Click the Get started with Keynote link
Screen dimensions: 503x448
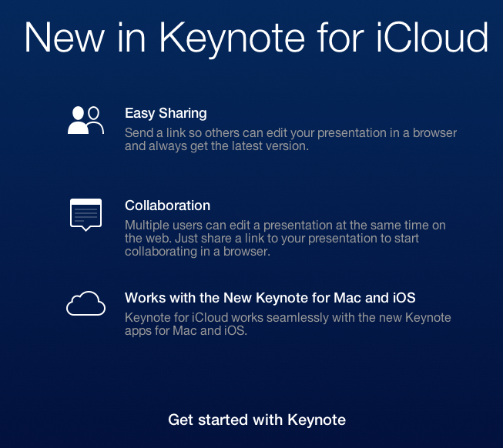[x=257, y=420]
